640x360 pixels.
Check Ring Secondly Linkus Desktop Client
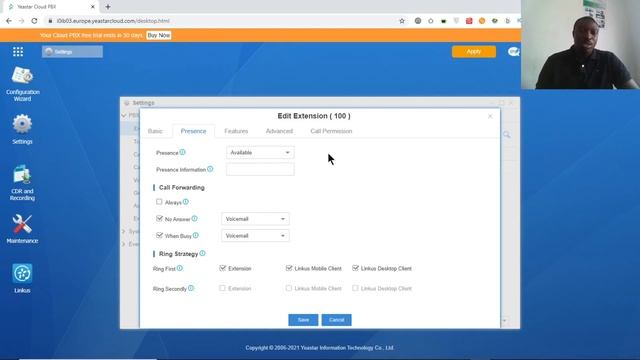(355, 288)
